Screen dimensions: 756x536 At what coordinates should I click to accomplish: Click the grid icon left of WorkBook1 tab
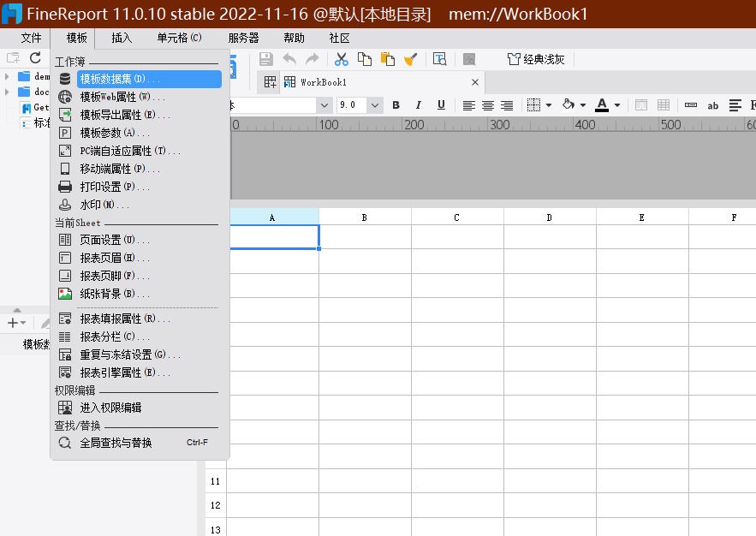point(270,82)
